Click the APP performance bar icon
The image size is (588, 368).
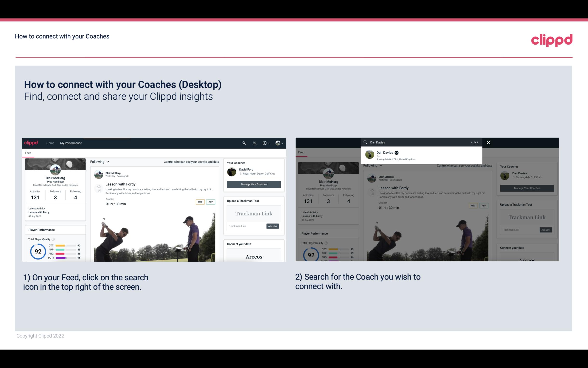[65, 249]
